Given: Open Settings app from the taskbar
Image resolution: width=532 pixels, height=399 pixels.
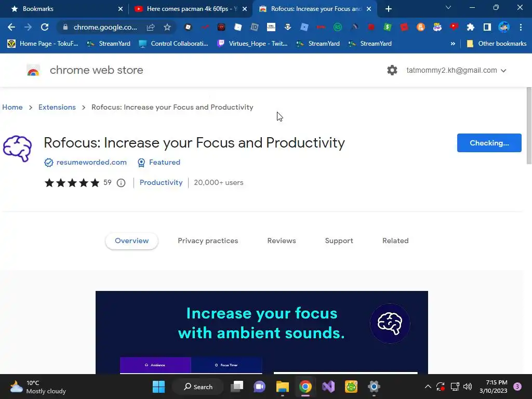Looking at the screenshot, I should [x=374, y=387].
